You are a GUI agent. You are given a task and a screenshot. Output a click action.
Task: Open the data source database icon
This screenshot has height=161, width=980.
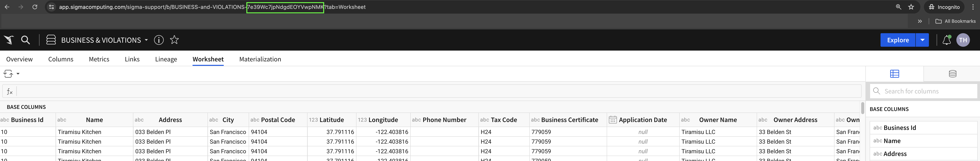(952, 74)
